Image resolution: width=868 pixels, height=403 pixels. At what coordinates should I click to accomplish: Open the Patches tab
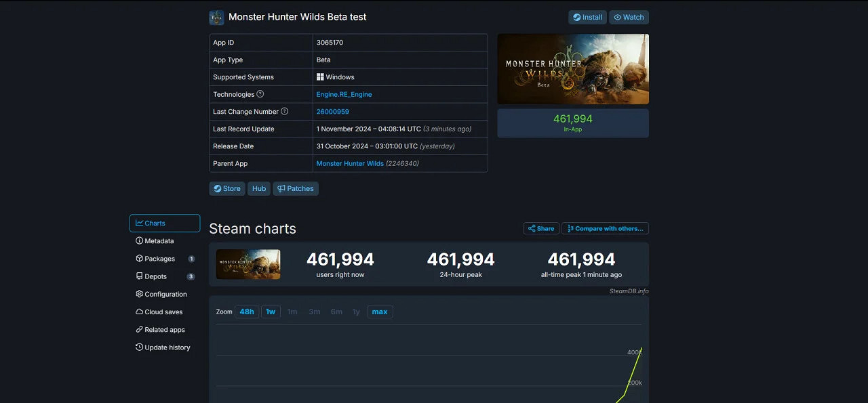(x=296, y=188)
